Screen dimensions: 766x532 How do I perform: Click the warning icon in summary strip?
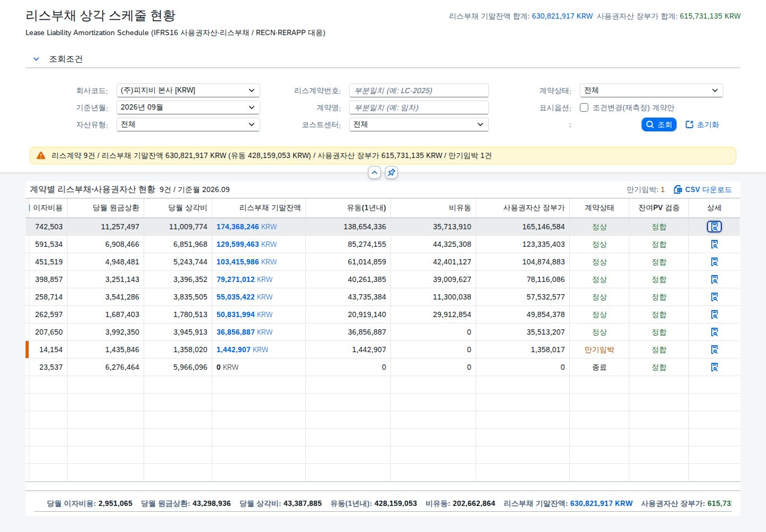[x=41, y=155]
